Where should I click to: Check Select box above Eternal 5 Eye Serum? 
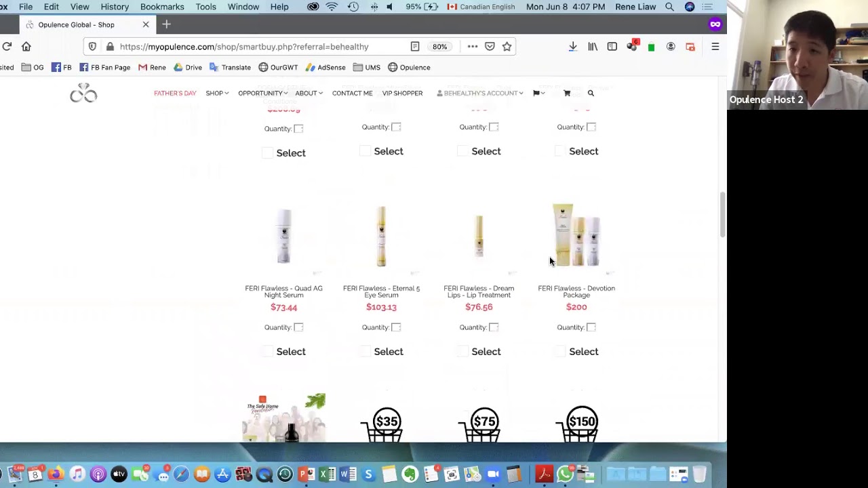click(x=365, y=151)
